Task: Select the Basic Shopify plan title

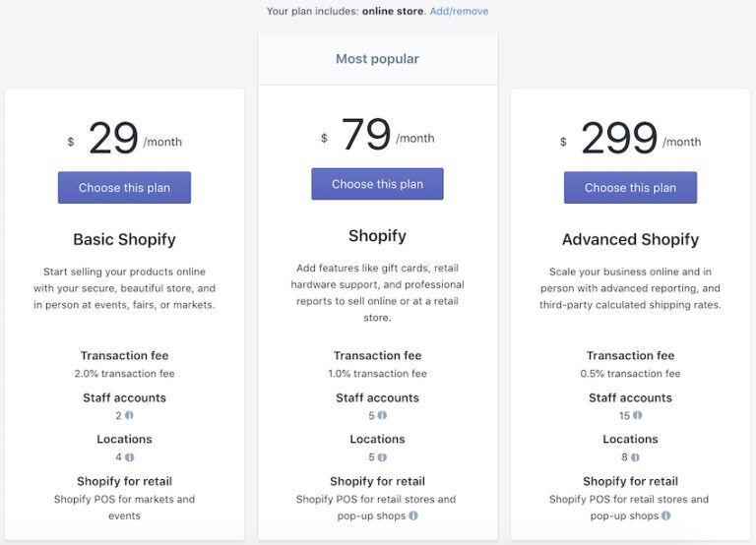Action: [x=124, y=239]
